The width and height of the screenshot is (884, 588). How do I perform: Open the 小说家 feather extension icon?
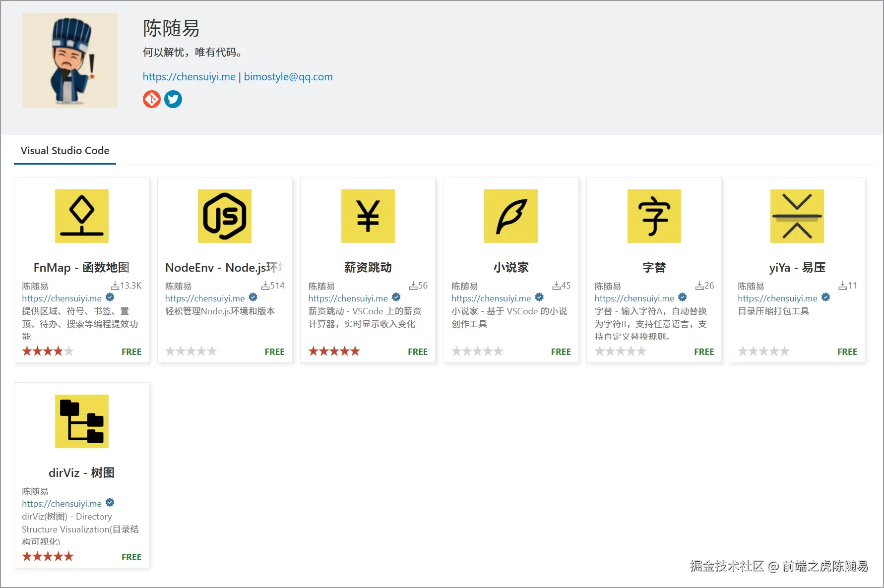point(511,216)
